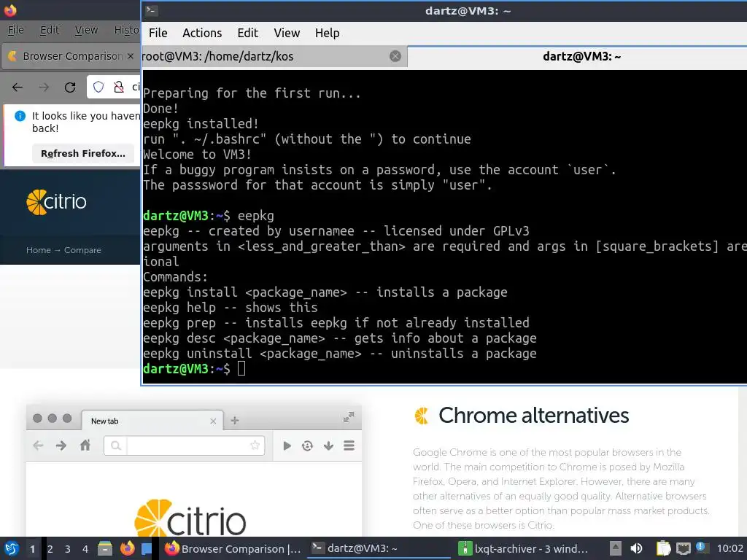Close the Browser Comparison Firefox tab
Viewport: 747px width, 560px height.
[x=130, y=56]
